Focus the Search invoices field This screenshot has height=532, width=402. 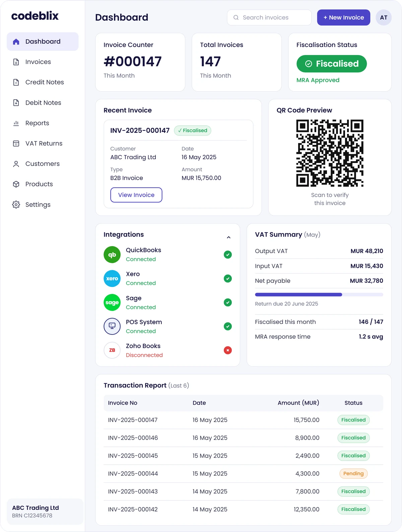coord(269,17)
